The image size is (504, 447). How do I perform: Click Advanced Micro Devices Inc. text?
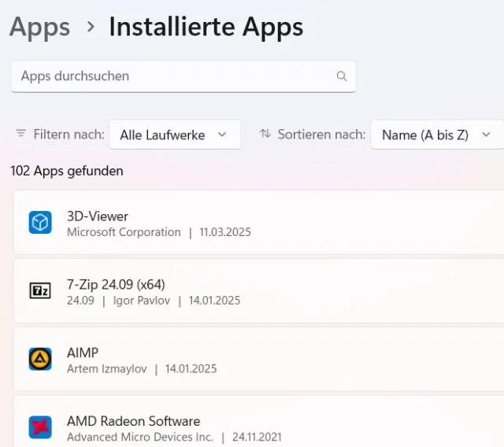click(140, 437)
